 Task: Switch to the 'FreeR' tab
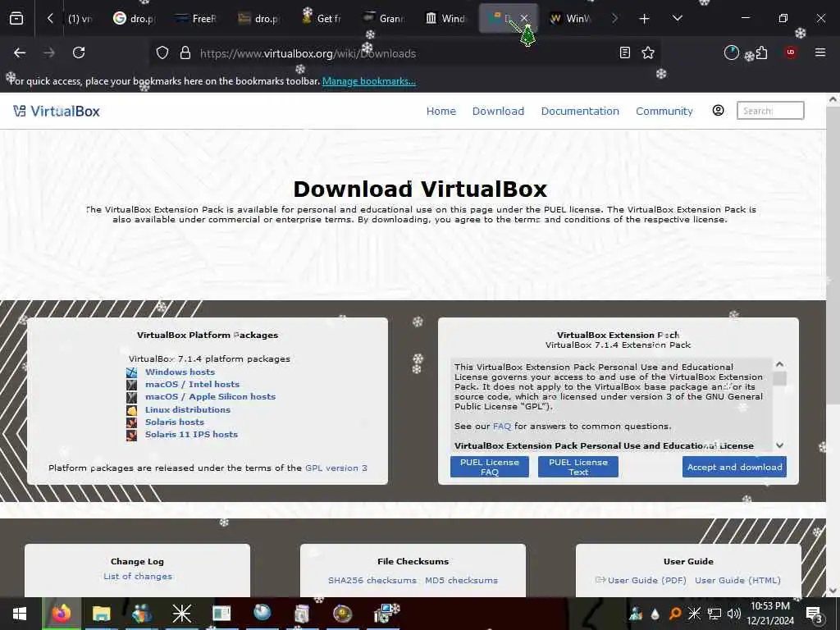coord(196,19)
